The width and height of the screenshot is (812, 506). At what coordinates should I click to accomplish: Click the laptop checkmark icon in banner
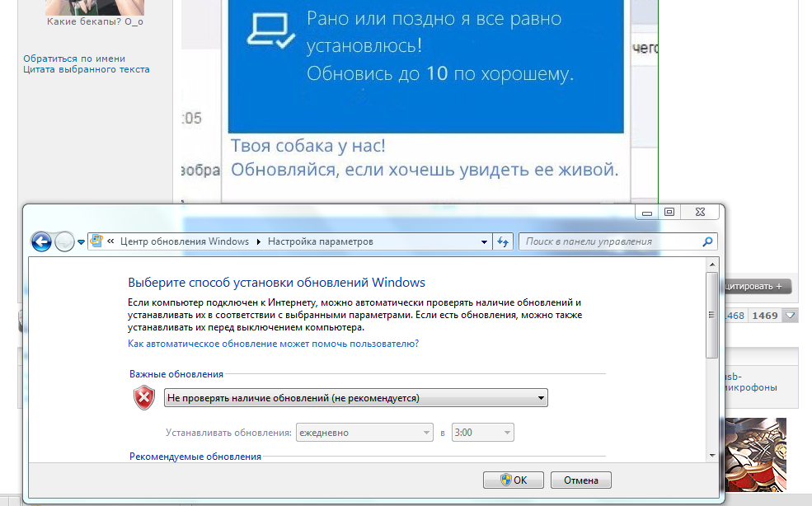click(x=271, y=31)
